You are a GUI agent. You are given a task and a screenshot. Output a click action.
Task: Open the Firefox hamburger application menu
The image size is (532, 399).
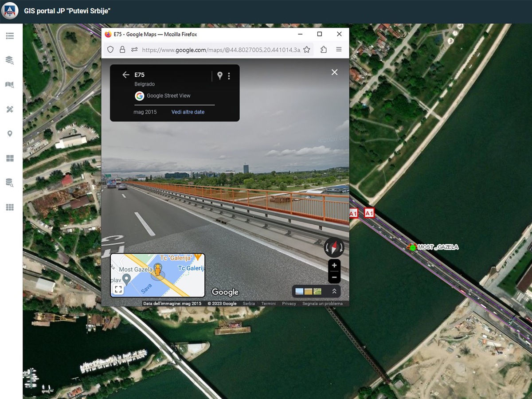(339, 50)
